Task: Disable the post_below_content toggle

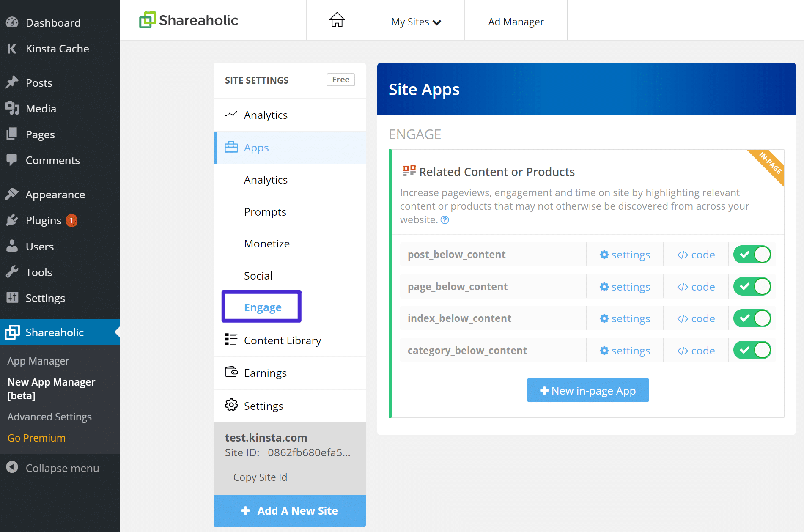Action: tap(752, 254)
